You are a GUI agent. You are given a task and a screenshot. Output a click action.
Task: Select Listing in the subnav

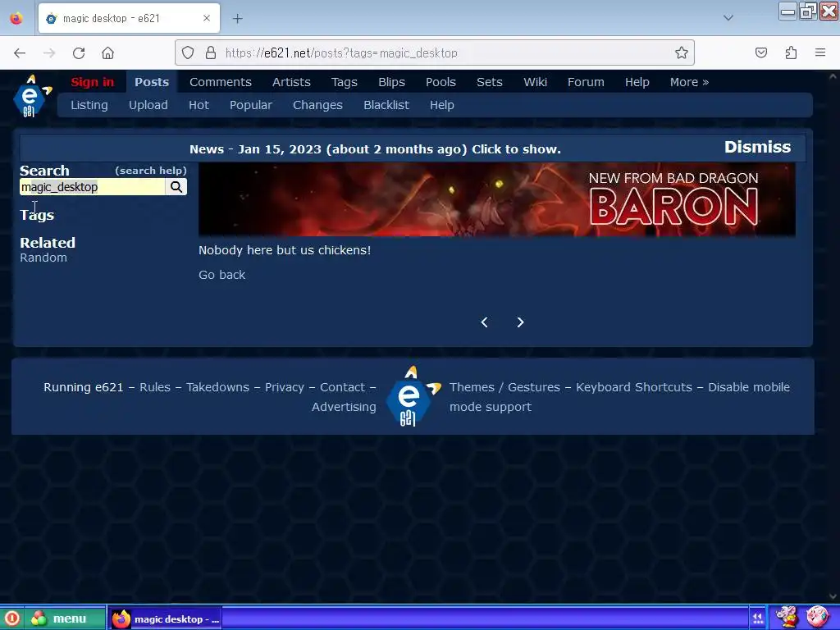(89, 105)
